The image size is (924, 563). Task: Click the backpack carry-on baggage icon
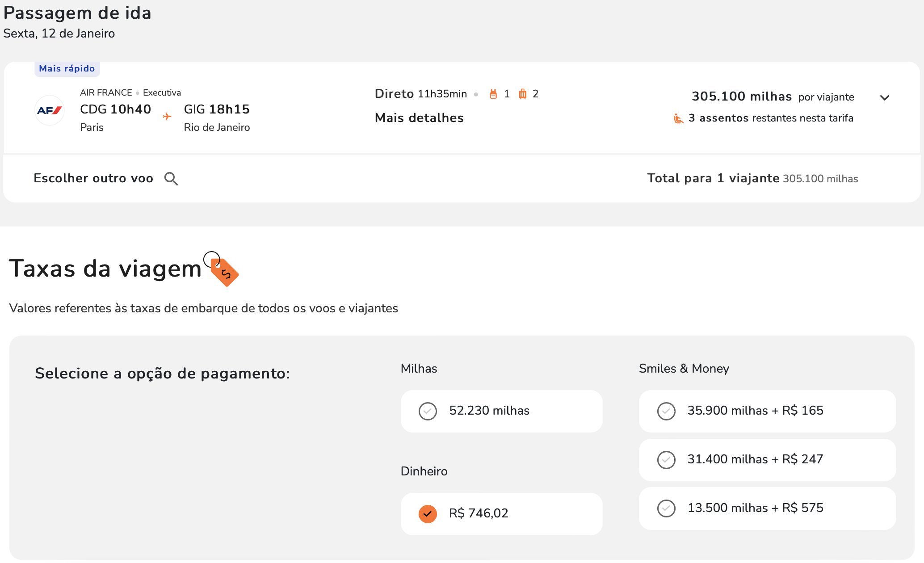(x=493, y=94)
